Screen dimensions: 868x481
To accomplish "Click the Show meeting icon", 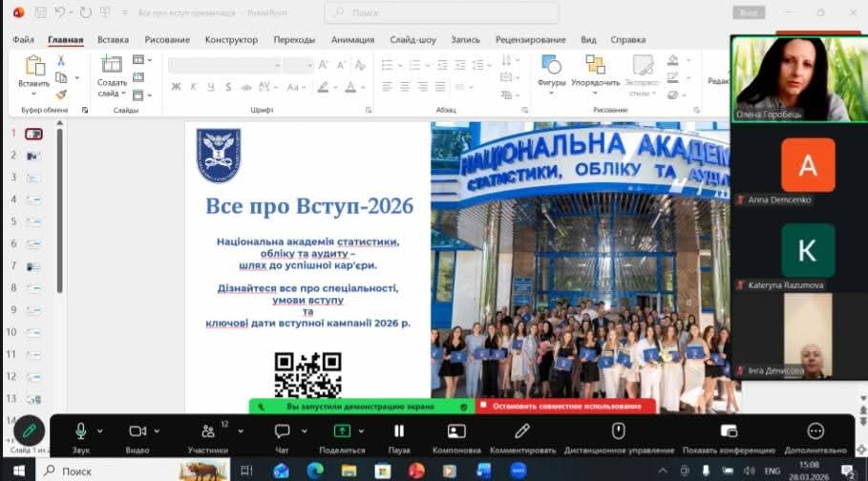I will 729,431.
